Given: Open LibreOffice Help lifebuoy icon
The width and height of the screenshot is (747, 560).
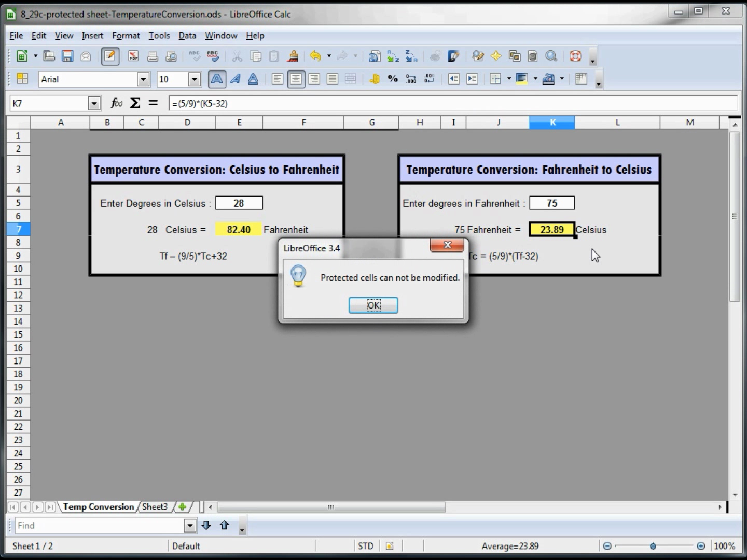Looking at the screenshot, I should pos(575,57).
